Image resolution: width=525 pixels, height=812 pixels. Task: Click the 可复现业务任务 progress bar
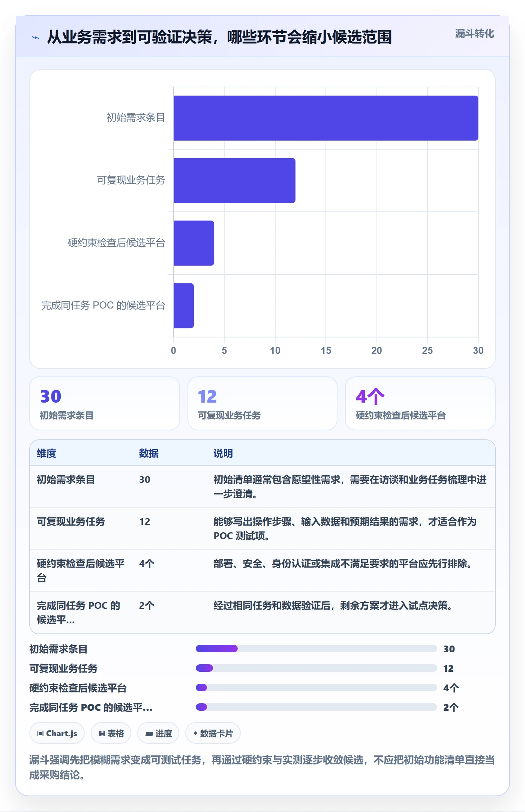[x=316, y=668]
